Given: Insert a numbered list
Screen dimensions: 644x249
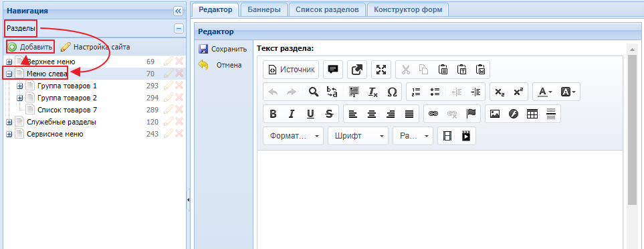Looking at the screenshot, I should 416,92.
